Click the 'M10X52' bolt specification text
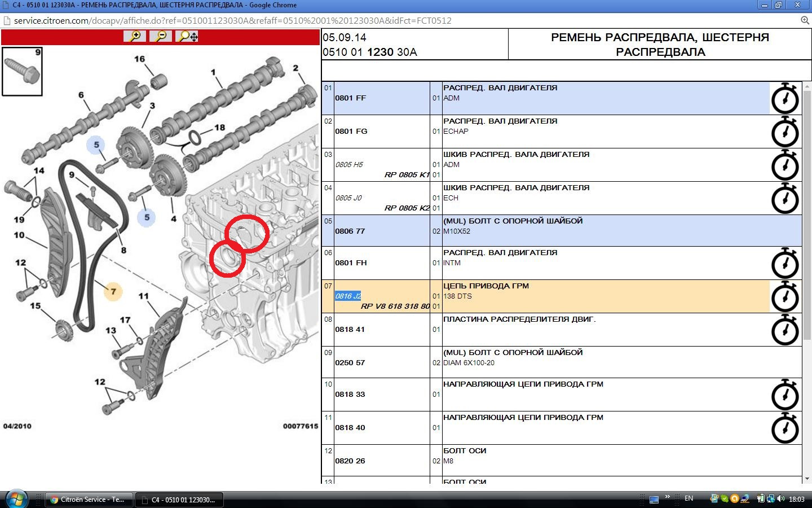Image resolution: width=812 pixels, height=508 pixels. pos(457,231)
